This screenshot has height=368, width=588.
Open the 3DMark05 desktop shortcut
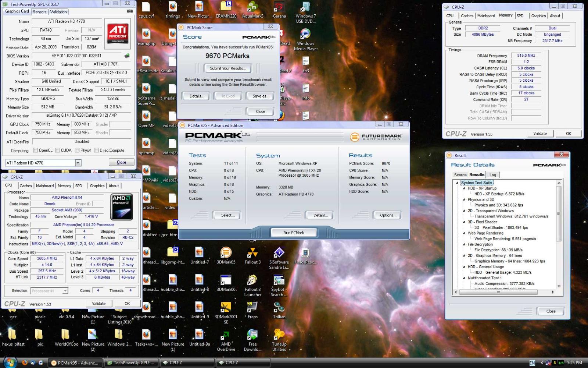tap(226, 256)
